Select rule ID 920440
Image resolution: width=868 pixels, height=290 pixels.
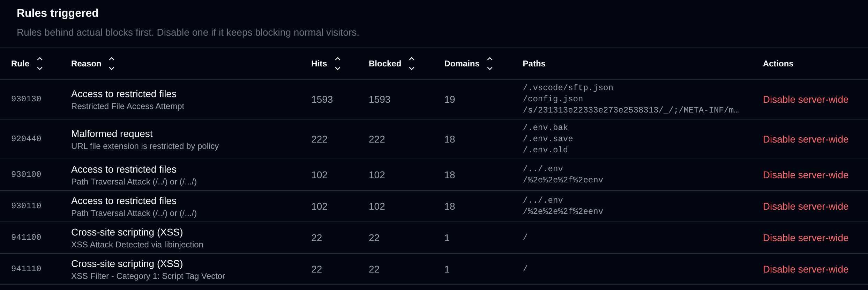[26, 139]
